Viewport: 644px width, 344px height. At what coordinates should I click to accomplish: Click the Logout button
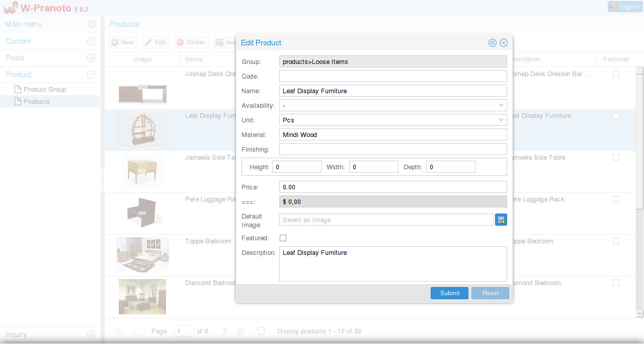coord(625,7)
